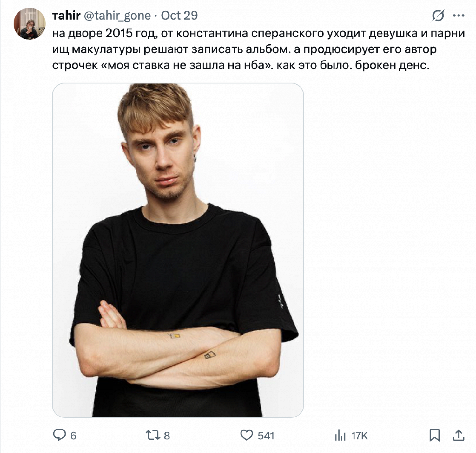Open tahir's profile avatar picture

click(x=30, y=24)
